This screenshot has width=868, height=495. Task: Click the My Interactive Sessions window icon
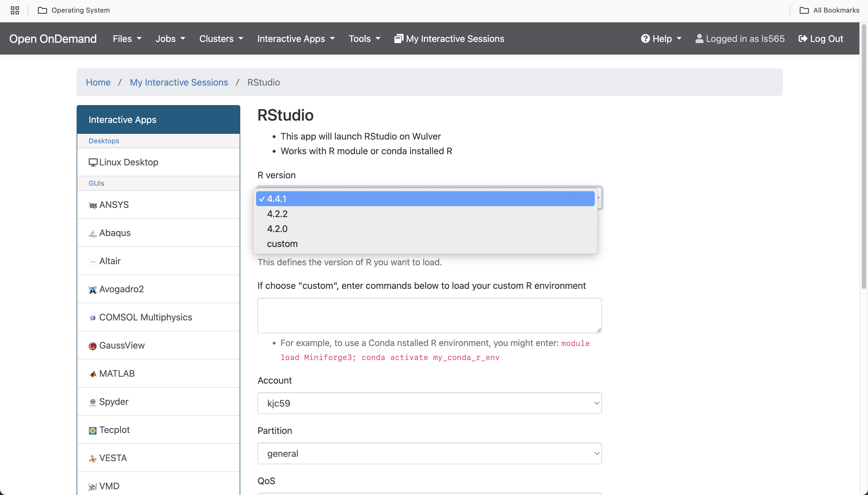(x=399, y=38)
